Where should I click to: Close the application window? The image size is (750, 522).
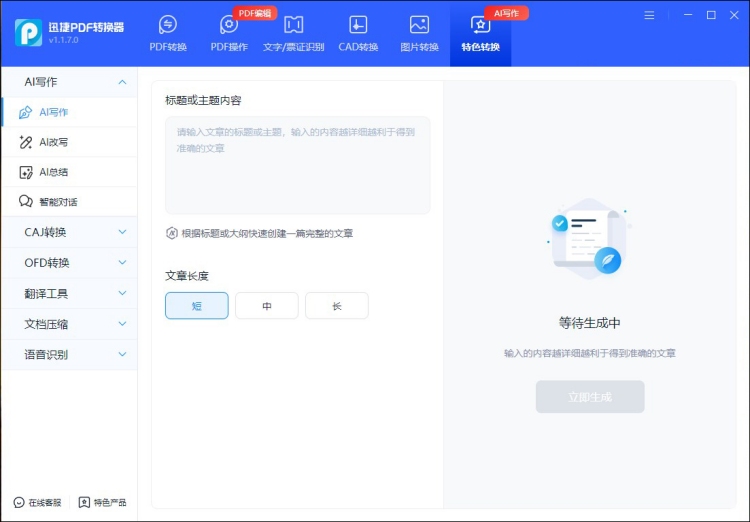click(x=734, y=15)
